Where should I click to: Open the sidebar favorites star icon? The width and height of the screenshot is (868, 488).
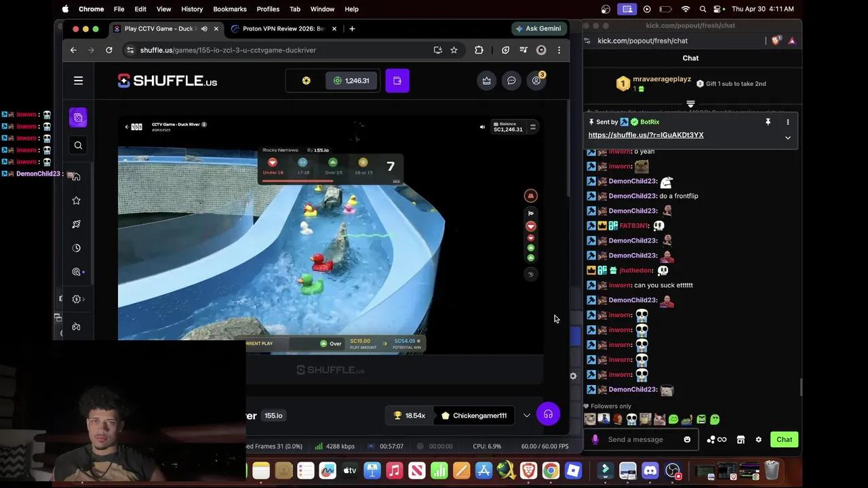[x=76, y=201]
